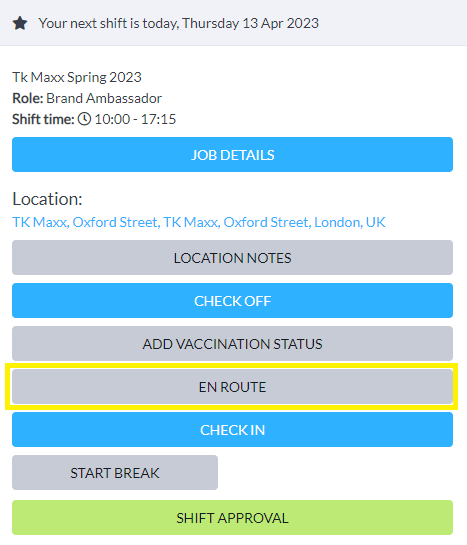
Task: Click the bold 'Shift time:' label
Action: [43, 119]
